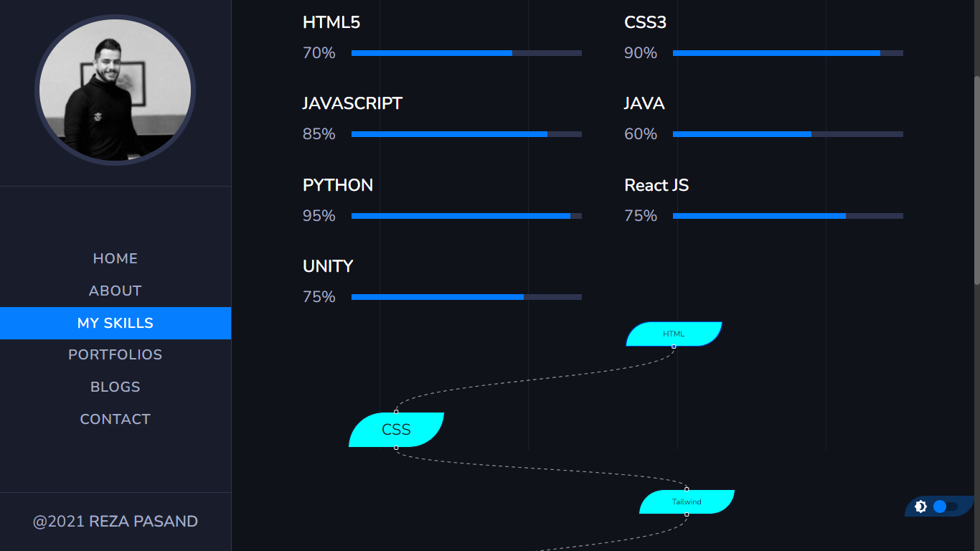Select the HOME navigation entry

[115, 258]
